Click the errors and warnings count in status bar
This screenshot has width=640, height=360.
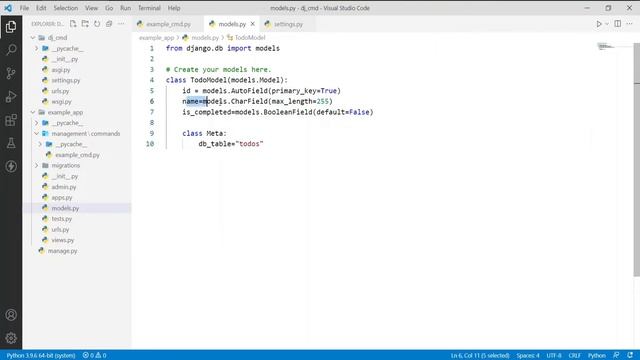click(94, 356)
